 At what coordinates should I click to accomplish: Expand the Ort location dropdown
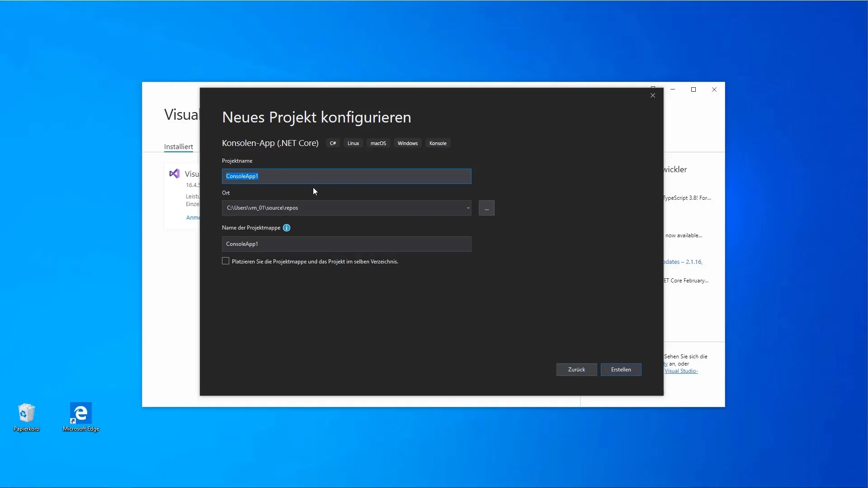click(x=468, y=208)
